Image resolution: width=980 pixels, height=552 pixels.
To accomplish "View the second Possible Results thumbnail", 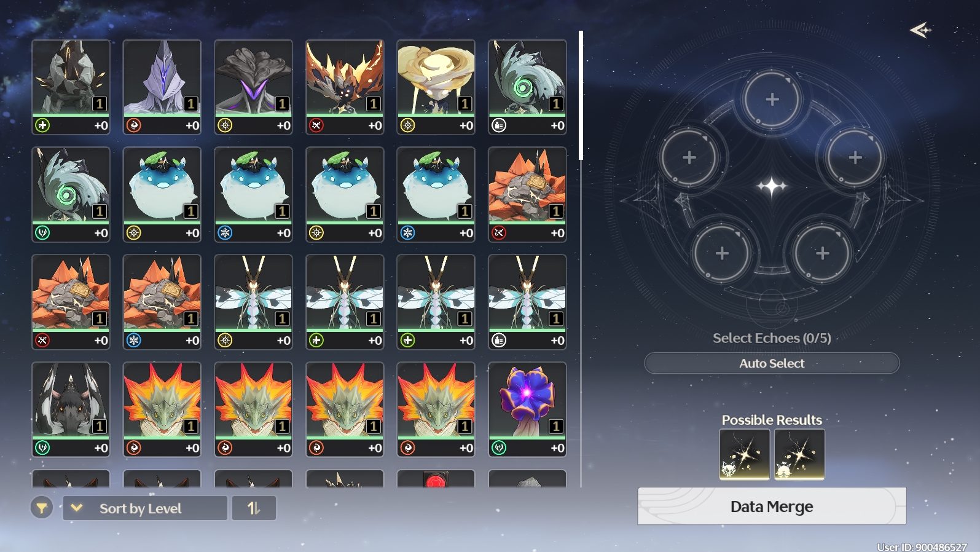I will pos(799,454).
